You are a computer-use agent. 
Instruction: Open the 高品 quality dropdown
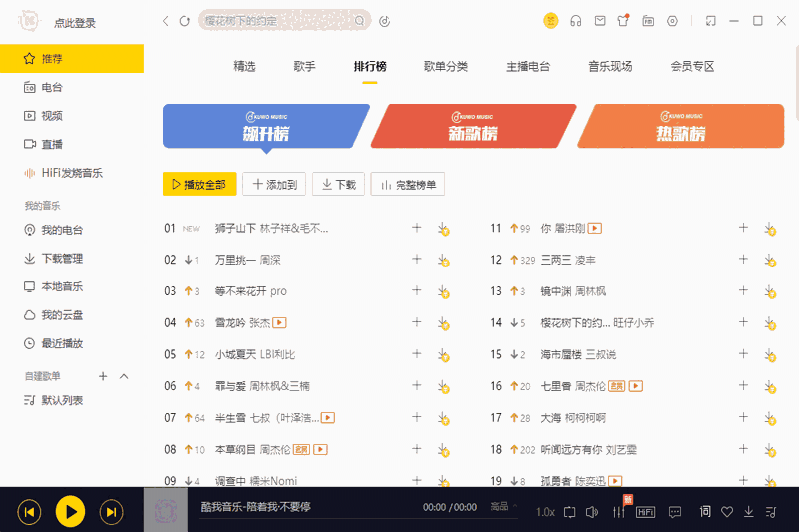click(x=503, y=506)
